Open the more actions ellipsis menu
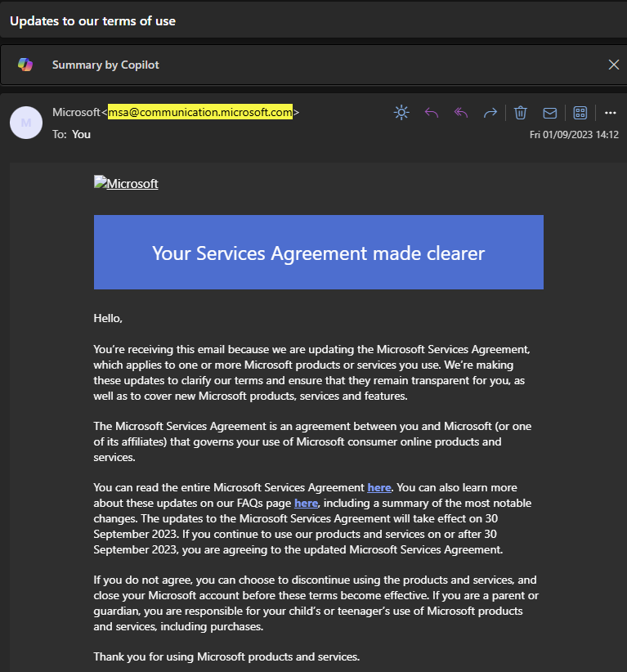 pos(611,113)
